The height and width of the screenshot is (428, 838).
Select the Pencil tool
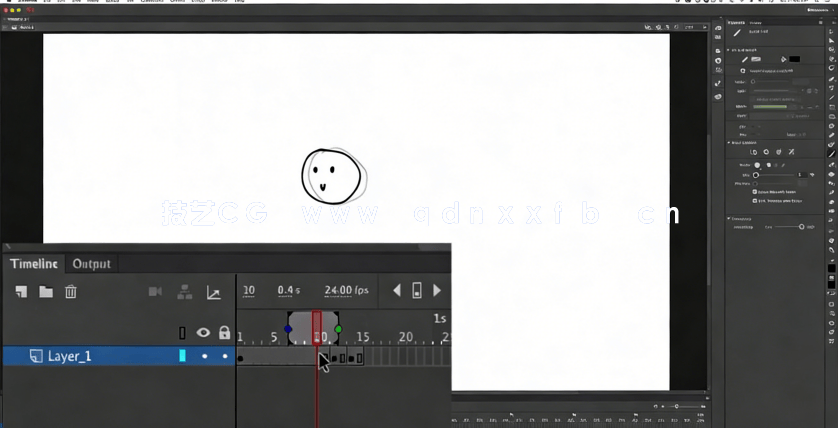tap(832, 135)
